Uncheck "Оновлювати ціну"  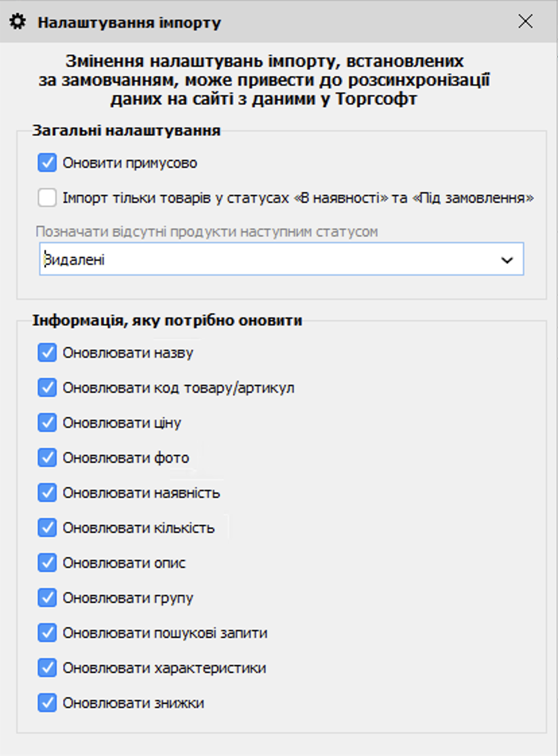[x=46, y=422]
